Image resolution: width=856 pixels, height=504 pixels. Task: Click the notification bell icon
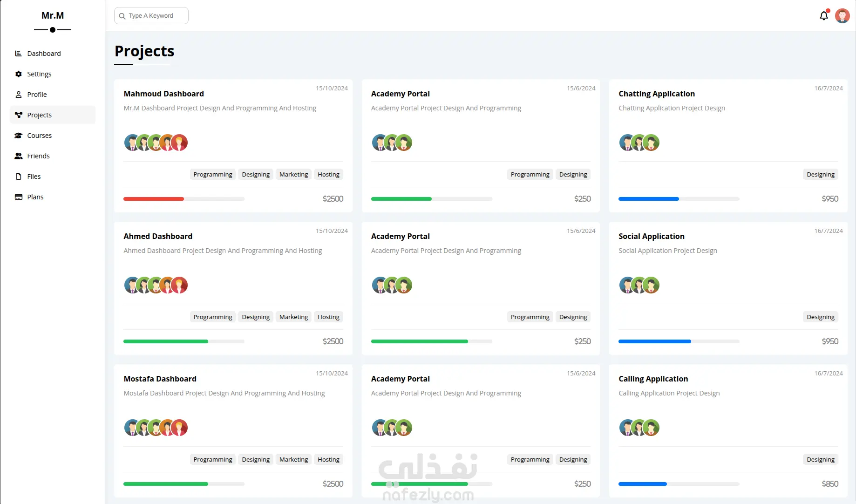click(x=823, y=16)
